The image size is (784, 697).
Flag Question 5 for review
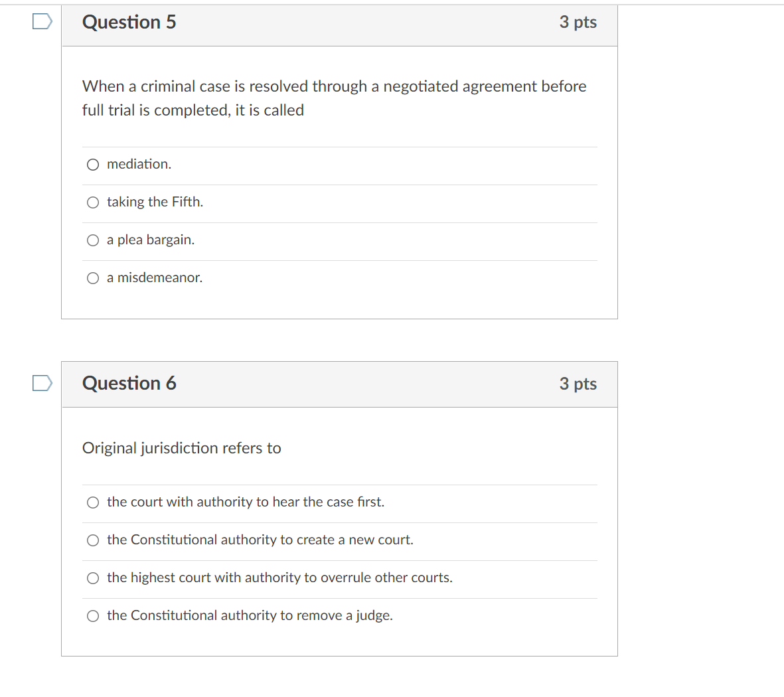pos(42,21)
